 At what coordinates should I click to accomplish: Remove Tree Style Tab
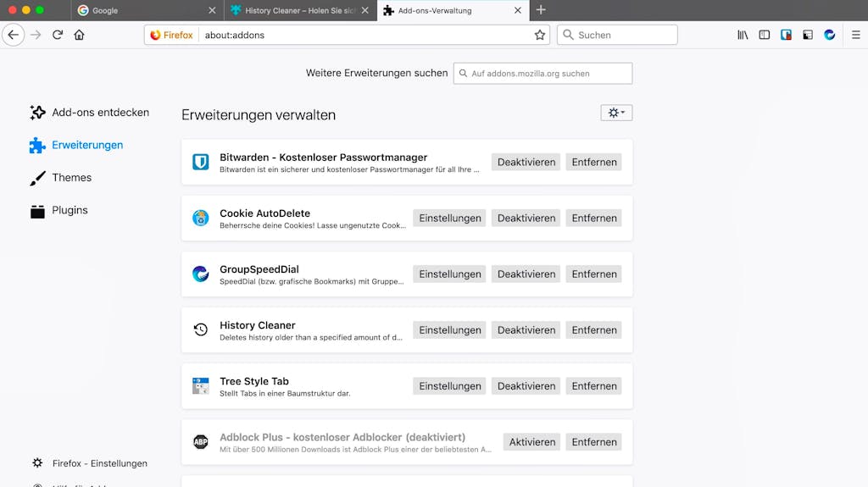594,385
